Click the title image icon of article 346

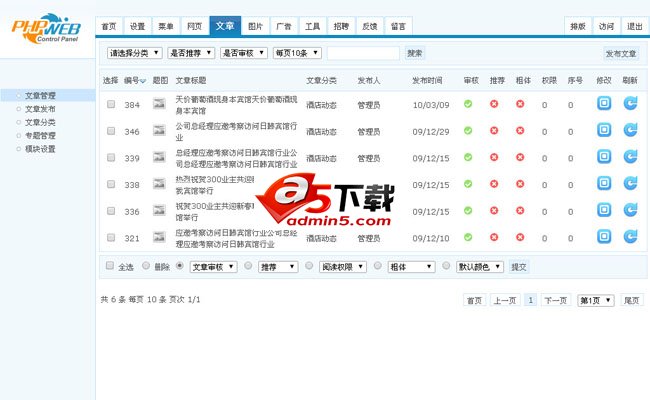click(159, 130)
